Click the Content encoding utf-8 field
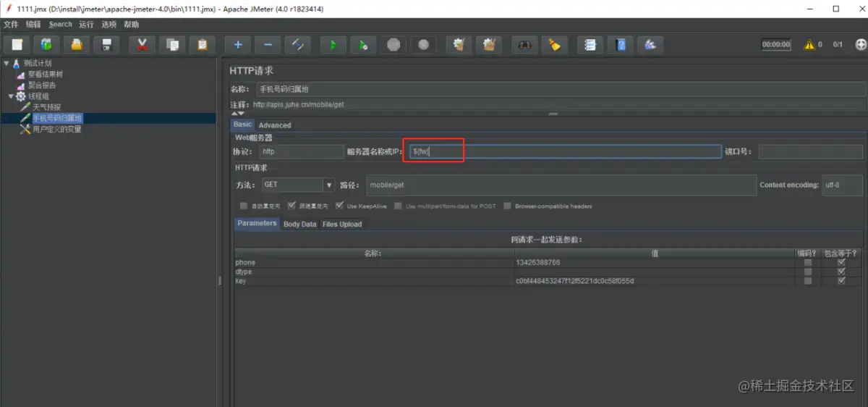868x407 pixels. tap(843, 185)
